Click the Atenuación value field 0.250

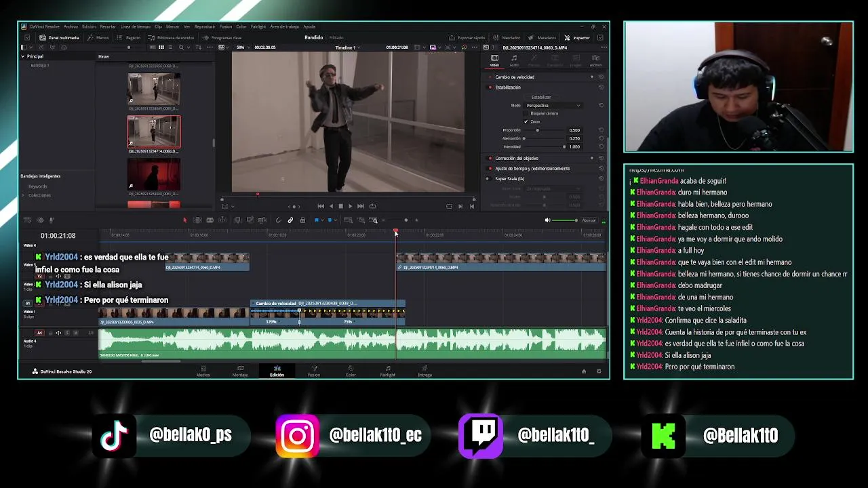tap(575, 138)
